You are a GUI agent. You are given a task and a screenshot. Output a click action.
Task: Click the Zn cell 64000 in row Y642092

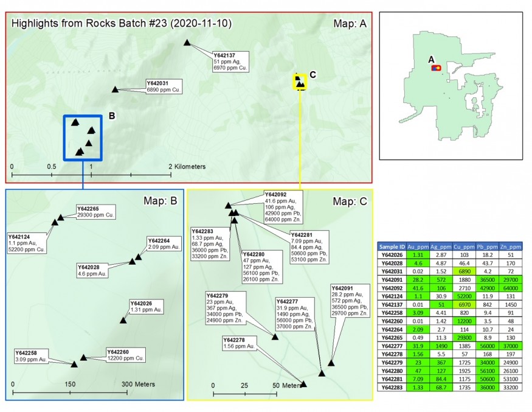pos(511,288)
